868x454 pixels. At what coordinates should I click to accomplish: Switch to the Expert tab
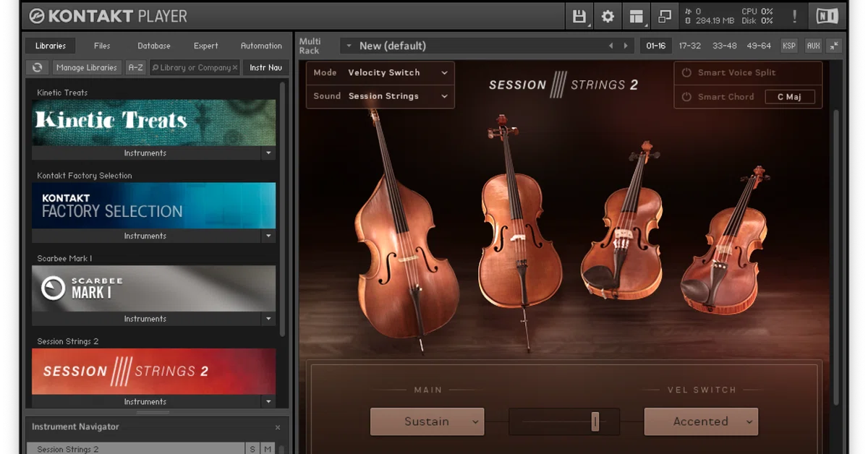pos(205,46)
